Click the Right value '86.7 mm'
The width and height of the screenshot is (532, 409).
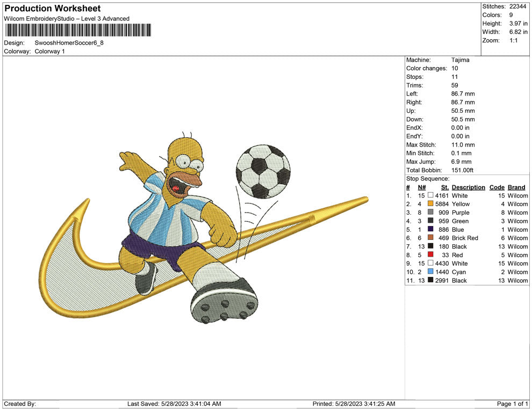[x=463, y=103]
